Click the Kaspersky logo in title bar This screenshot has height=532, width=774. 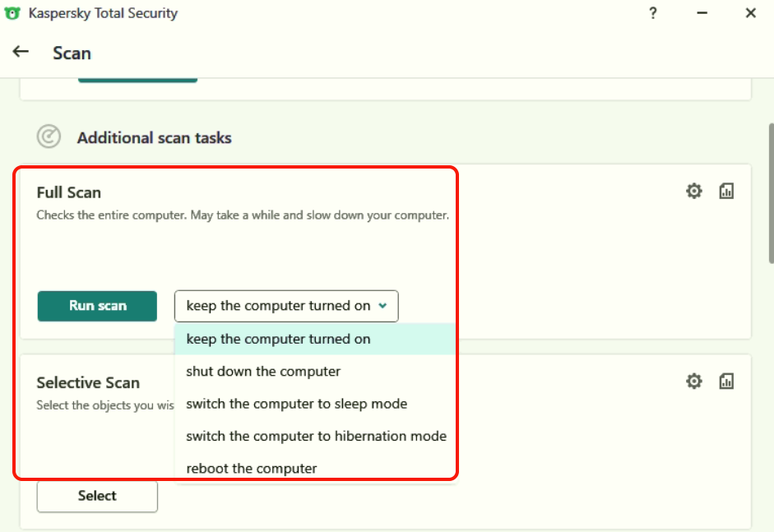[12, 13]
